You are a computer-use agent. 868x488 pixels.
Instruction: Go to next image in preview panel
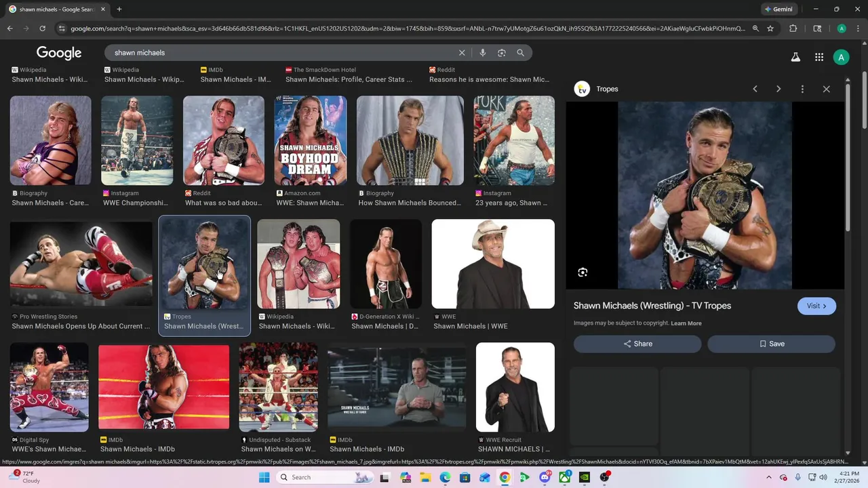(778, 89)
